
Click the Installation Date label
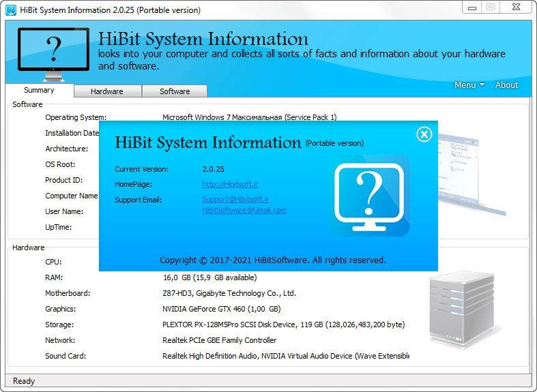pyautogui.click(x=72, y=133)
